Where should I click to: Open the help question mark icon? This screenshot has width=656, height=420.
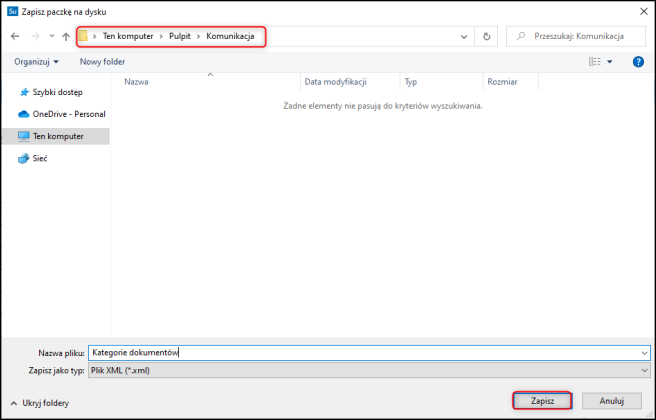click(x=638, y=62)
